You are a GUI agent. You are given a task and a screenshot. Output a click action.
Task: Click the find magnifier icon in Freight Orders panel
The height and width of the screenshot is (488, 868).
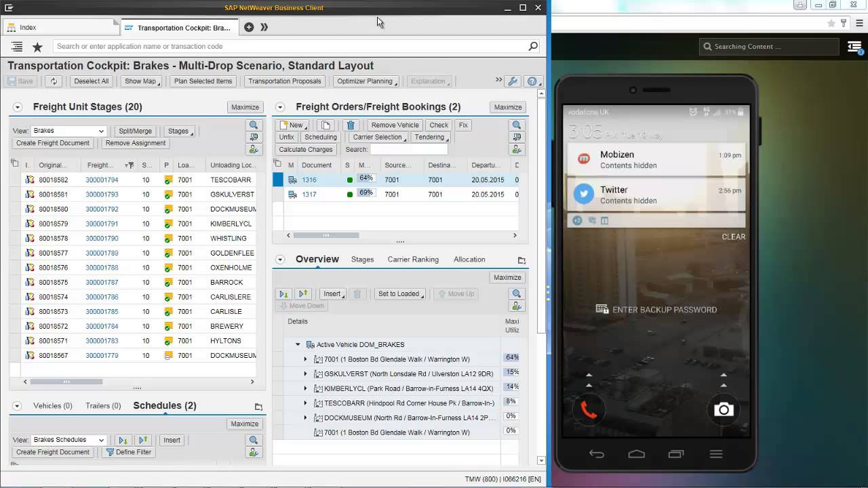pyautogui.click(x=517, y=125)
